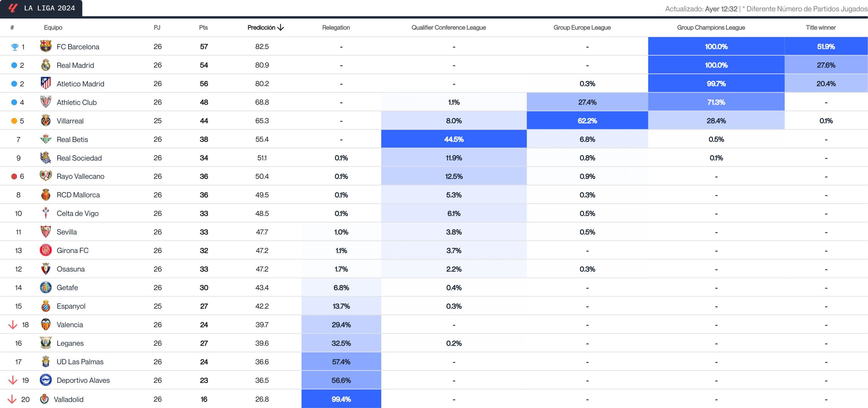Click the Group Champions League column header
The height and width of the screenshot is (408, 868).
(710, 27)
